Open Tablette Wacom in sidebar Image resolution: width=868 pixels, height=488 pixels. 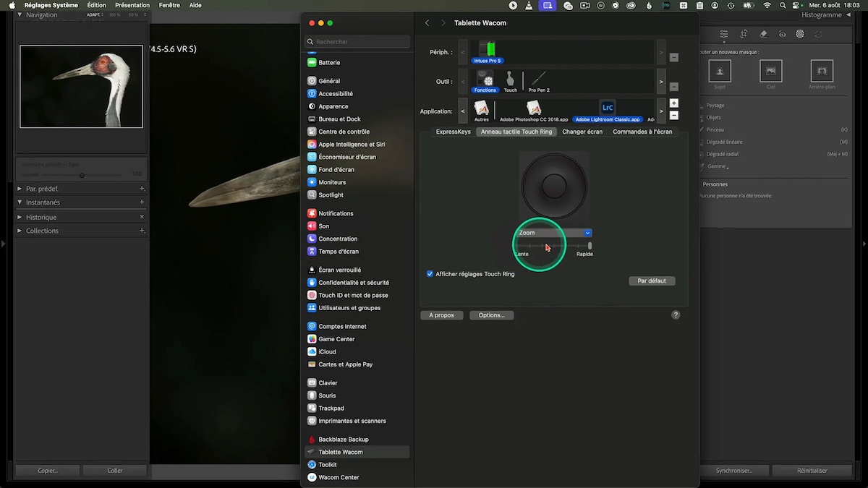point(357,452)
